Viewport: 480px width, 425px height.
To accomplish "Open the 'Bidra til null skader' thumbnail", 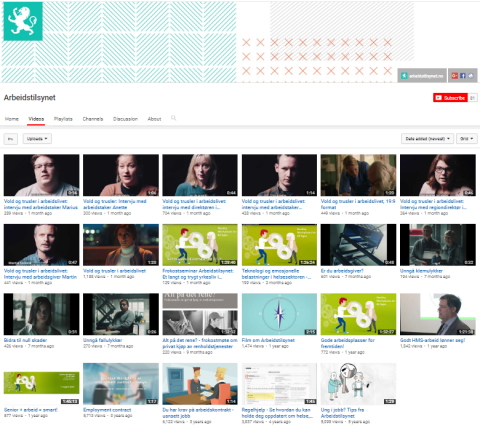I will click(42, 314).
